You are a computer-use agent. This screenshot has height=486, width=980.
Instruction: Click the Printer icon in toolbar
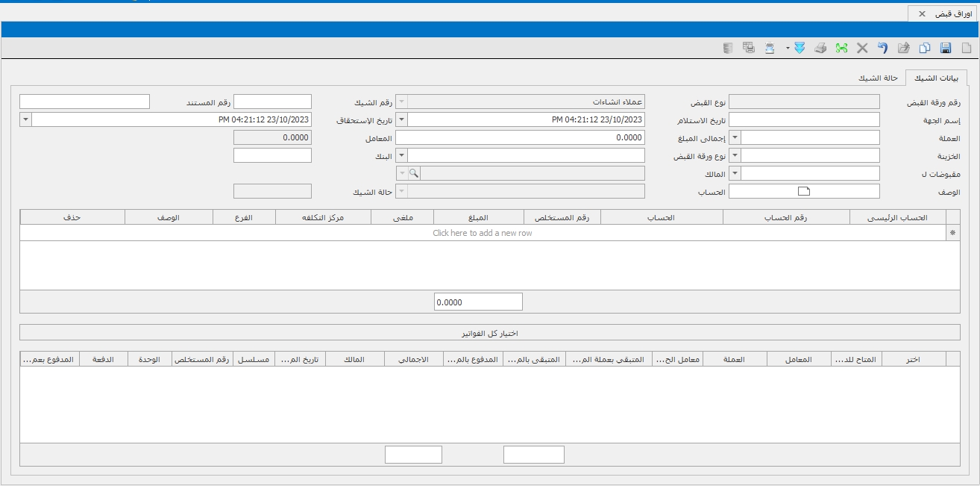point(820,48)
